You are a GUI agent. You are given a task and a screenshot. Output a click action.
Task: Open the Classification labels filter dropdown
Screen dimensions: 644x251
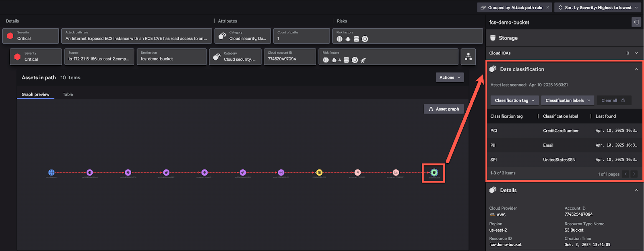pos(568,100)
